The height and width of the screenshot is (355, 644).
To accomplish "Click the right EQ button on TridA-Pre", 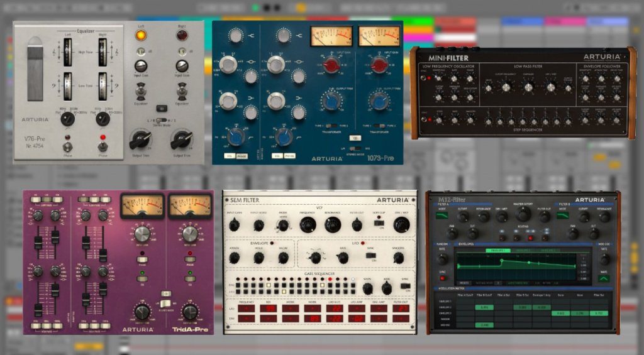I will [190, 279].
